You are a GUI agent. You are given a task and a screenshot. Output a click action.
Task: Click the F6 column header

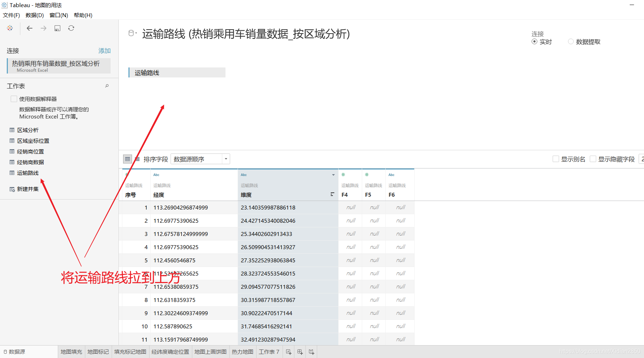(x=392, y=195)
